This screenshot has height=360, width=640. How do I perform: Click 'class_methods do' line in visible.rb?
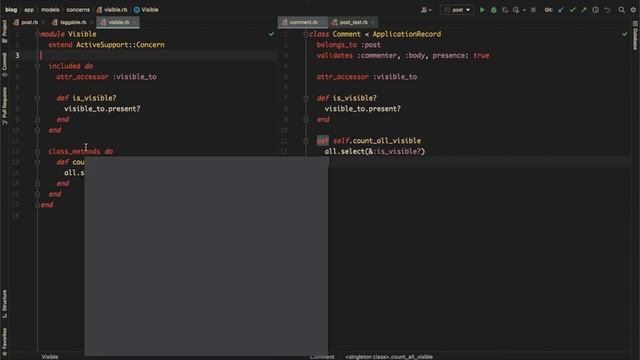click(81, 151)
